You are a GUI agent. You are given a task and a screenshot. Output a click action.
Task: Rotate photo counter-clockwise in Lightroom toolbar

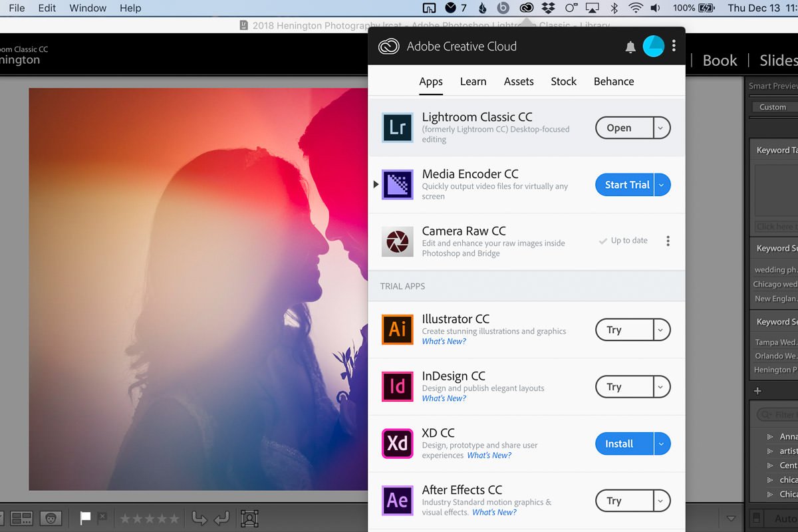[199, 518]
